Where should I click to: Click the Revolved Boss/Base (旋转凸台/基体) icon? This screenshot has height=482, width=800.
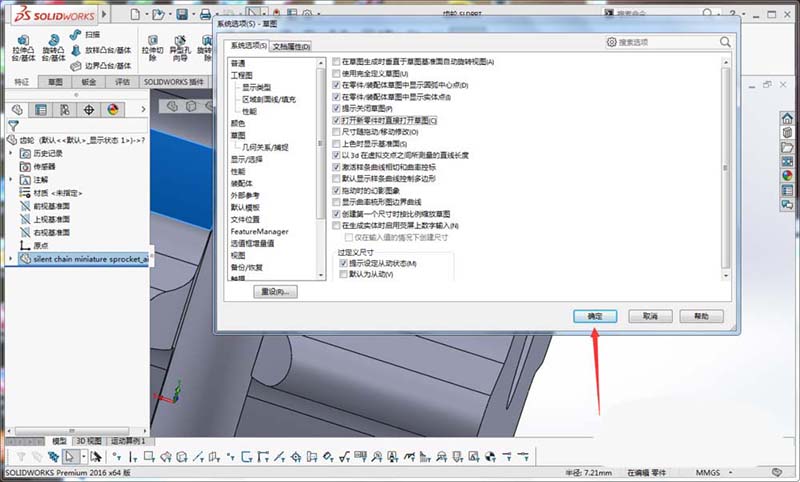pos(54,40)
